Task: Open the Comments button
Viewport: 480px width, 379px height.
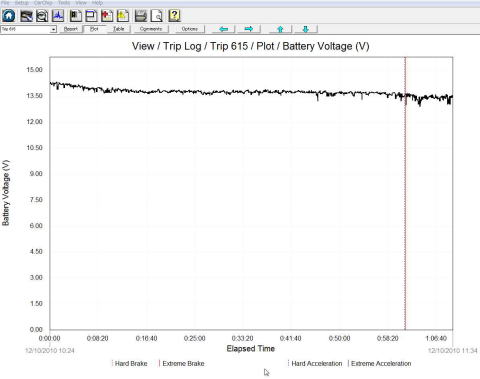Action: tap(151, 29)
